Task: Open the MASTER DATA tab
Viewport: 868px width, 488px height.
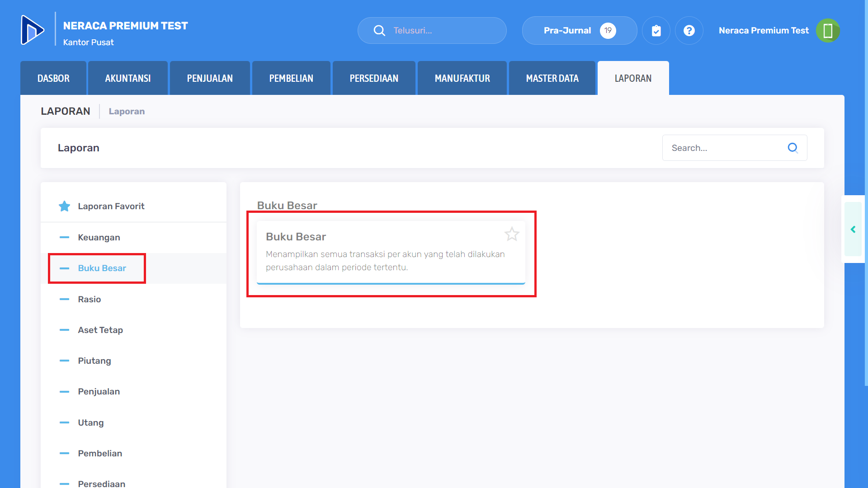Action: coord(552,79)
